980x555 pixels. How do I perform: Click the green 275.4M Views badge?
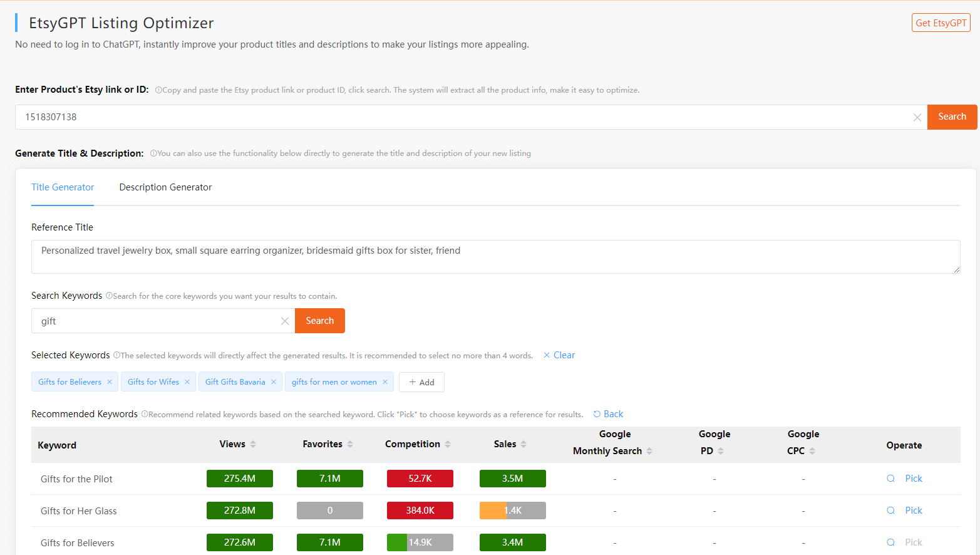(x=239, y=478)
